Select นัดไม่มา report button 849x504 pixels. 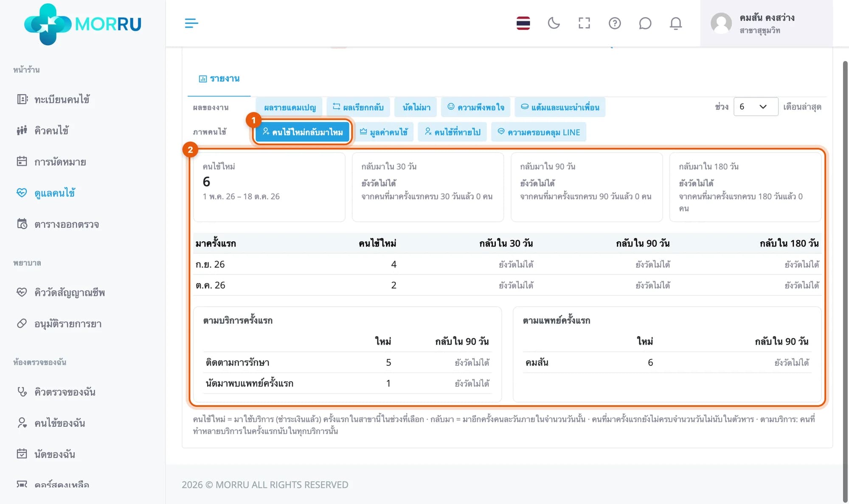(x=416, y=107)
